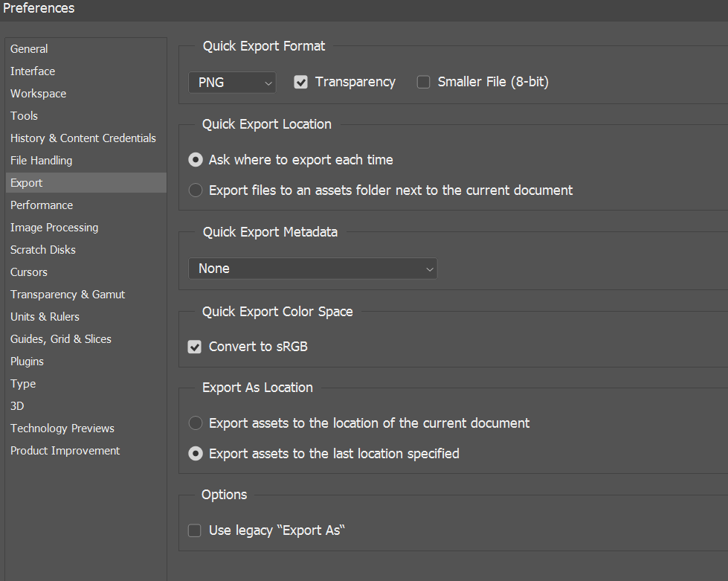Select export assets to current document location
The width and height of the screenshot is (728, 581).
coord(196,423)
